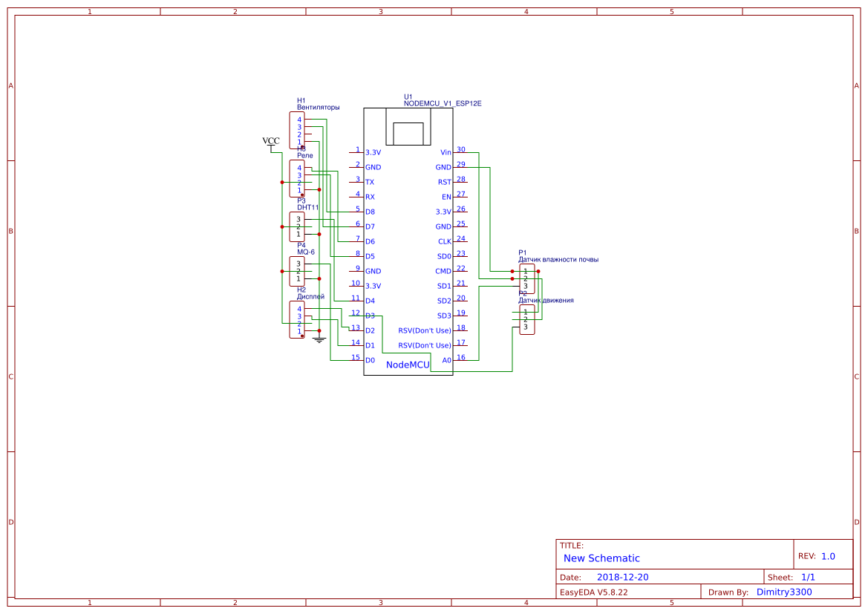
Task: Select the P1 Датчик влажности почвы connector
Action: pyautogui.click(x=527, y=278)
